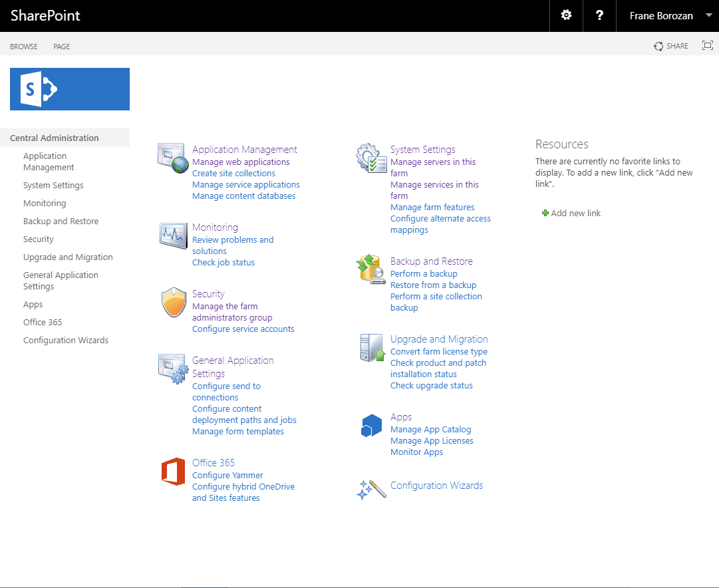Screen dimensions: 719x588
Task: Click the Backup and Restore icon
Action: (370, 269)
